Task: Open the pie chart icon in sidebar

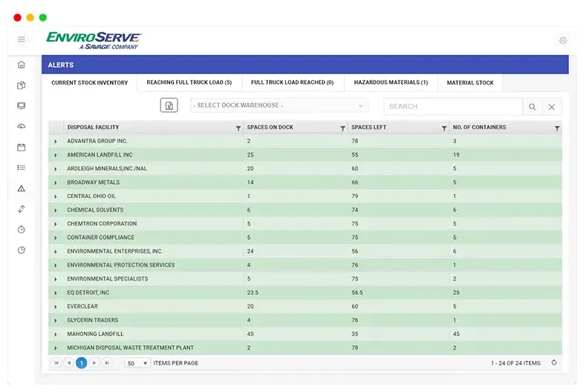Action: [22, 250]
